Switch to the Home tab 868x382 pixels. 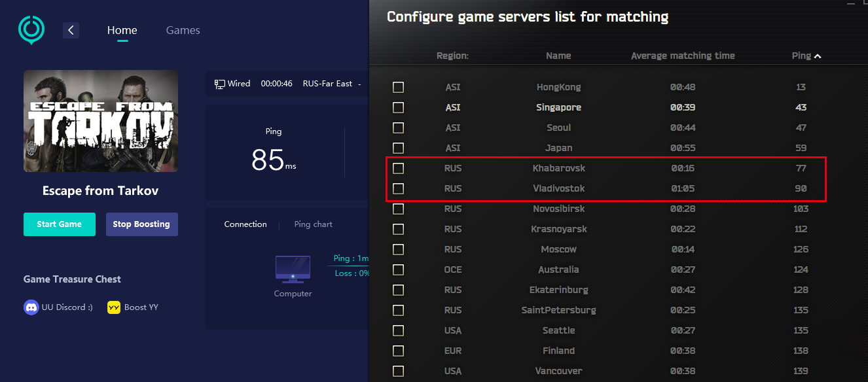pyautogui.click(x=122, y=30)
